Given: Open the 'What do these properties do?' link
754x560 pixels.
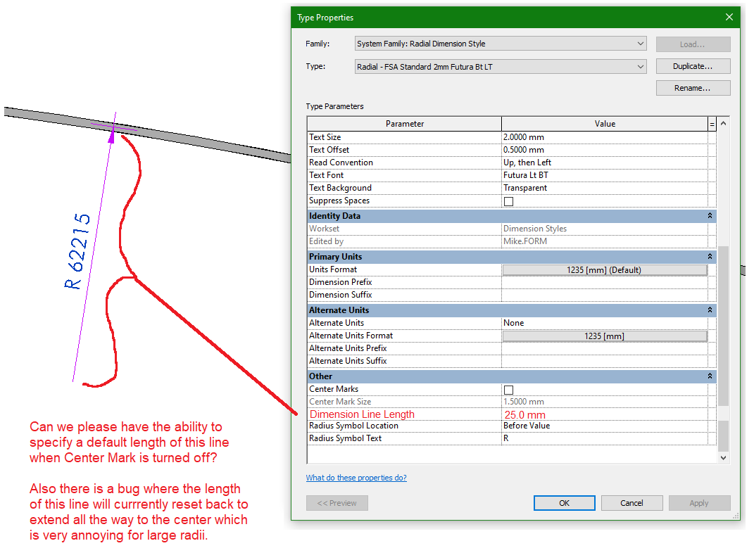Looking at the screenshot, I should [356, 477].
